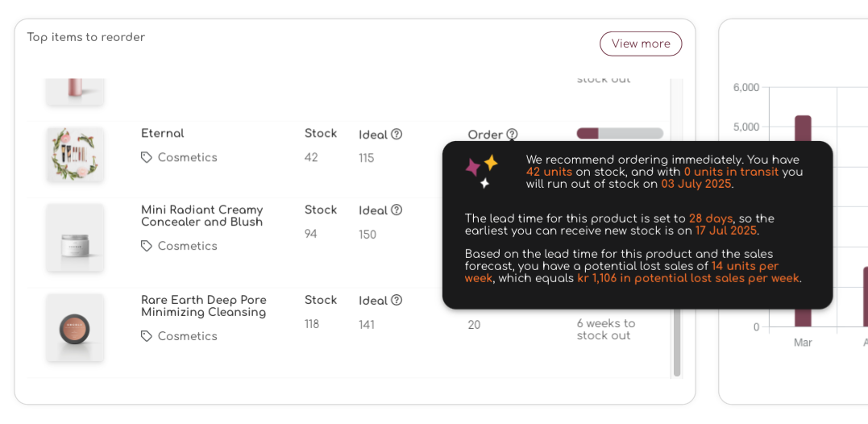
Task: Open the Rare Earth Cleansing product thumbnail
Action: click(75, 328)
